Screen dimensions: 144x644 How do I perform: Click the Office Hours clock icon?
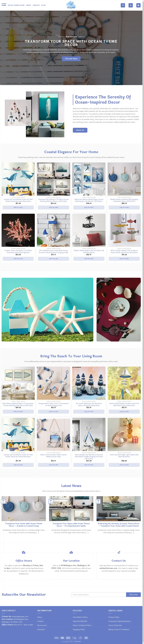click(x=24, y=552)
